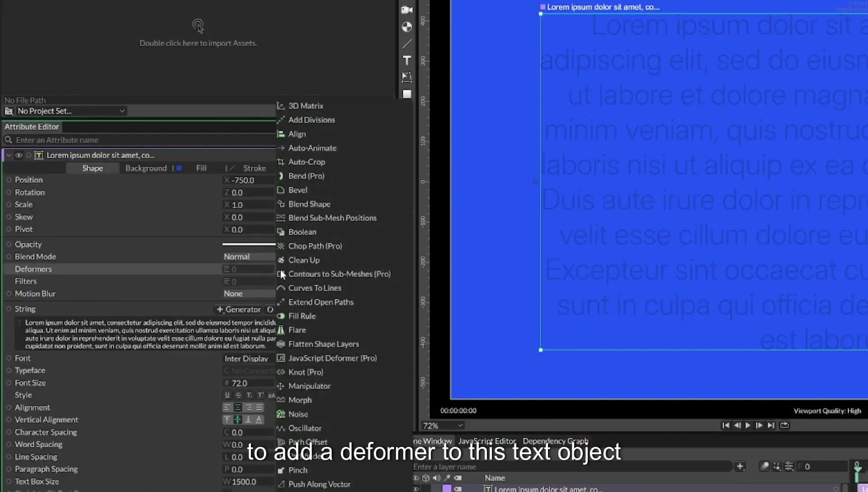Select the white Rectangle tool icon
The width and height of the screenshot is (868, 492).
point(407,94)
